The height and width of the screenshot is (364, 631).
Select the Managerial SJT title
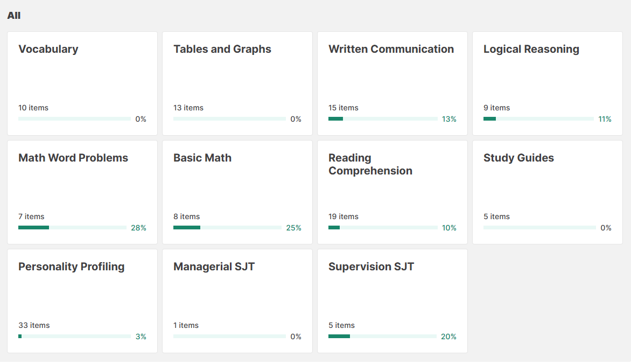click(x=214, y=267)
